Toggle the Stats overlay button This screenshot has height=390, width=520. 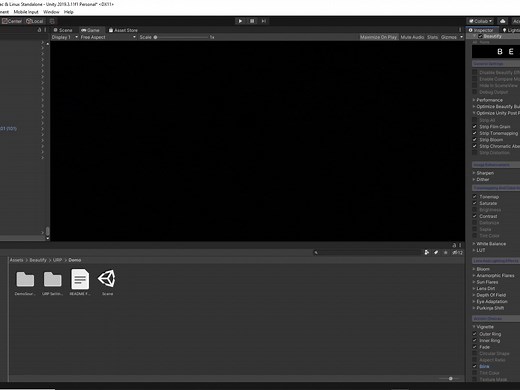pos(432,37)
